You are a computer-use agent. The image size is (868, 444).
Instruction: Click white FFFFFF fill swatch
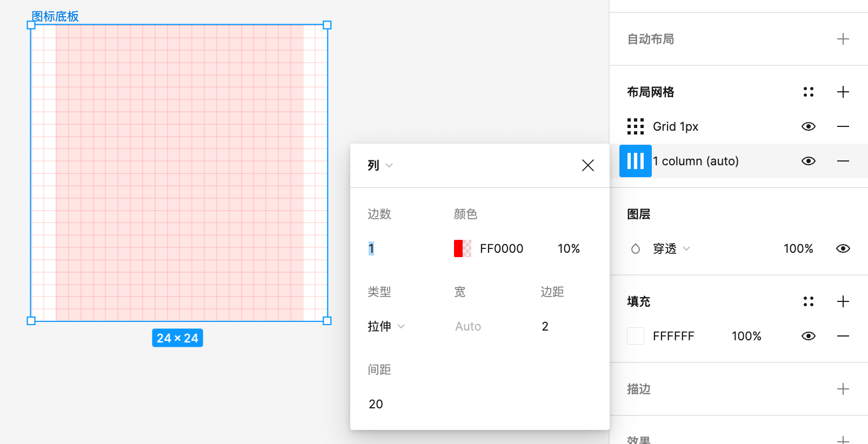pos(636,336)
